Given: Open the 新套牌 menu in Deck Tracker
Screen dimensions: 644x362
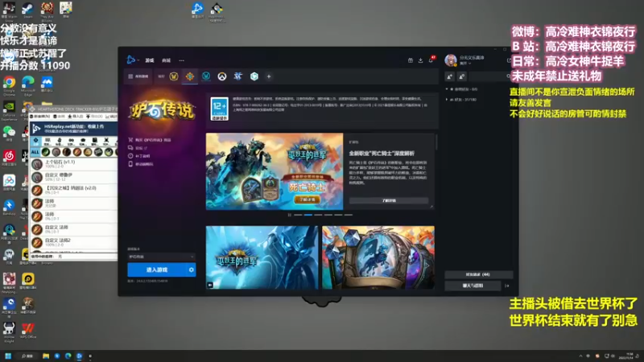Looking at the screenshot, I should click(41, 117).
